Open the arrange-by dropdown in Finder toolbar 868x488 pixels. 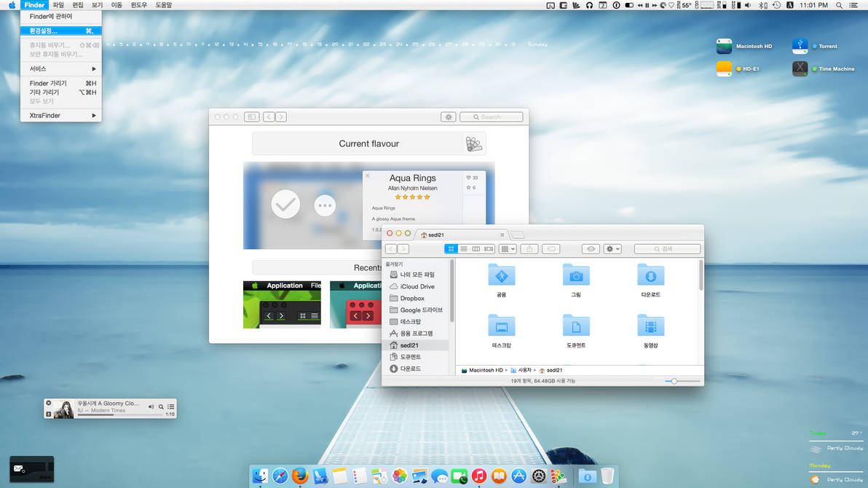pos(508,249)
